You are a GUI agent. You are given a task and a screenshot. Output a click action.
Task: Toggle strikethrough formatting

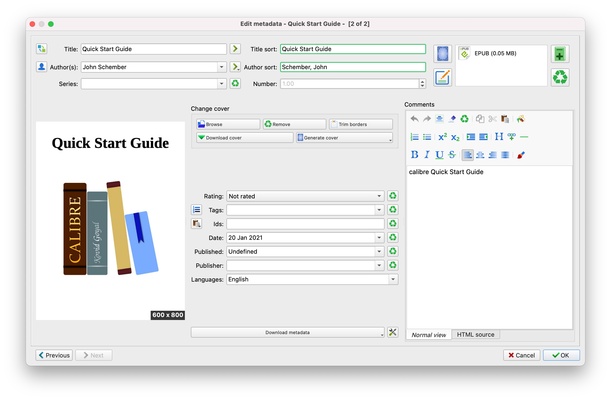[452, 155]
